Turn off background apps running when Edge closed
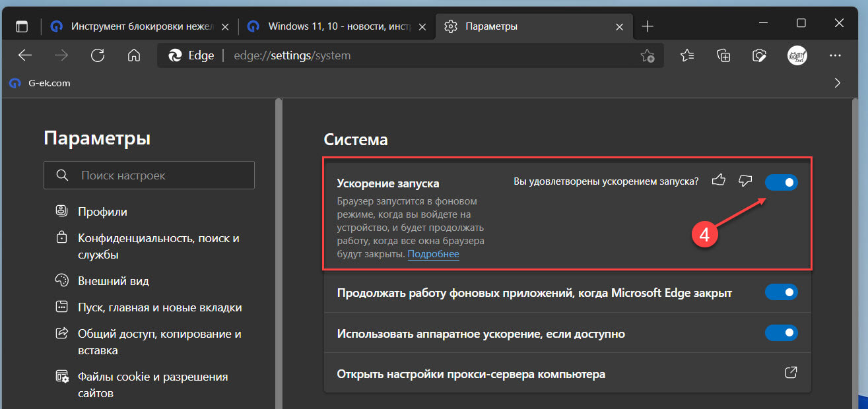 [782, 292]
